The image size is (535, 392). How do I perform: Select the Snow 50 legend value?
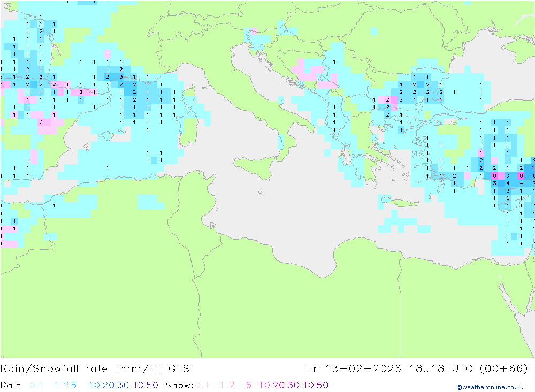click(x=323, y=385)
